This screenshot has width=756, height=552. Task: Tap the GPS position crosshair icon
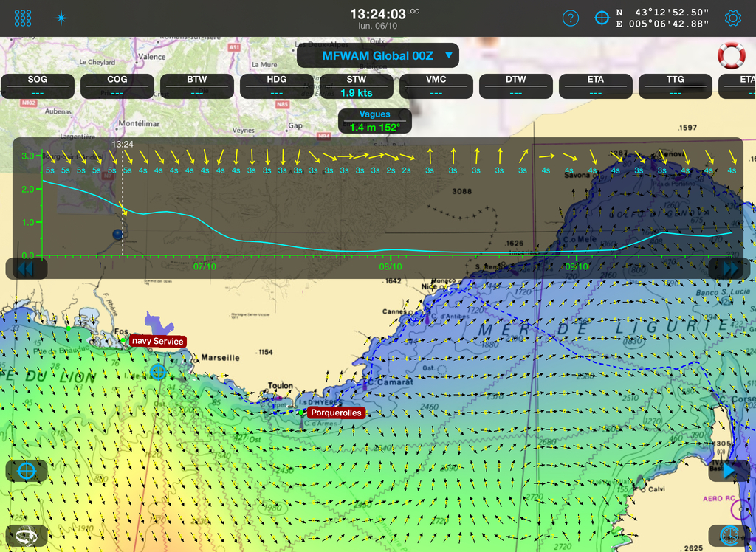pos(602,18)
